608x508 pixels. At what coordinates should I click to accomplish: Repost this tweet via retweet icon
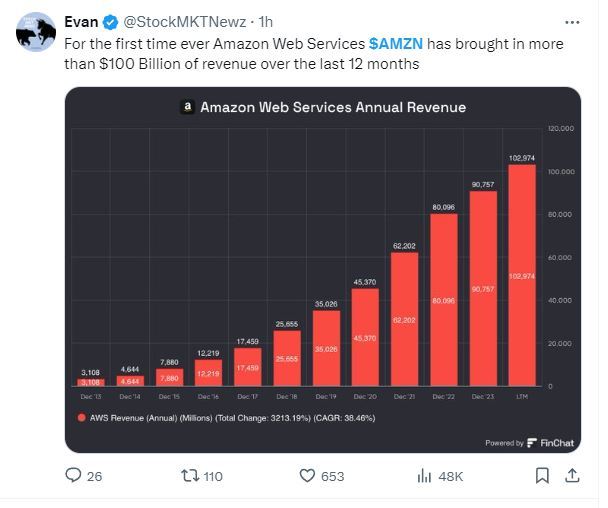point(188,476)
